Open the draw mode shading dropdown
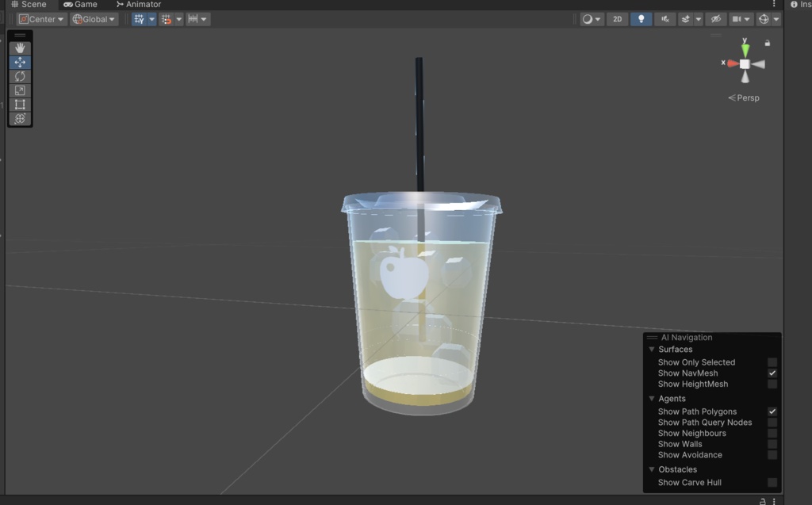This screenshot has width=812, height=505. coord(592,19)
